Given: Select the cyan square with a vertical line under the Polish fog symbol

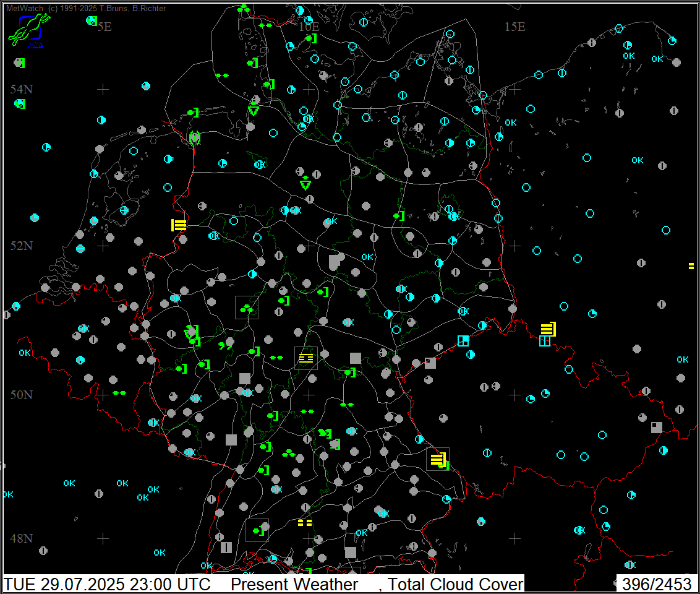Looking at the screenshot, I should (545, 341).
